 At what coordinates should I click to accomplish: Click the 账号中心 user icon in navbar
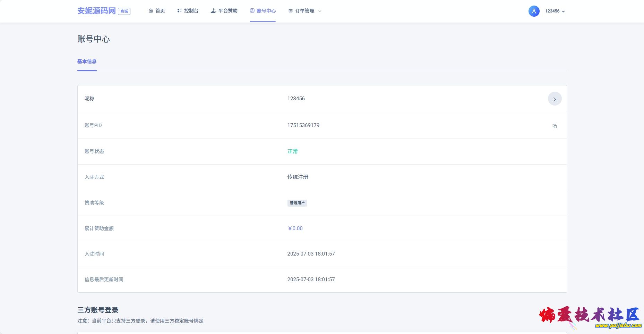click(252, 11)
